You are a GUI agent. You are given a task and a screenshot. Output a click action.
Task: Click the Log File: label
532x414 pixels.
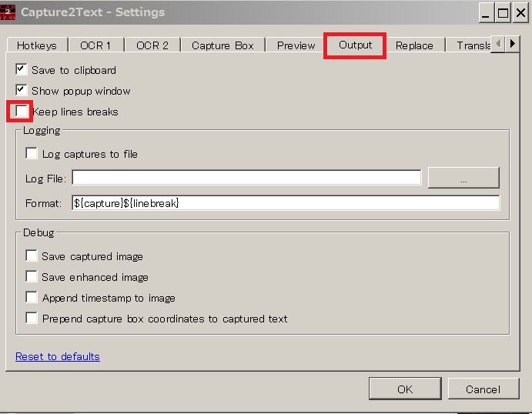coord(45,179)
